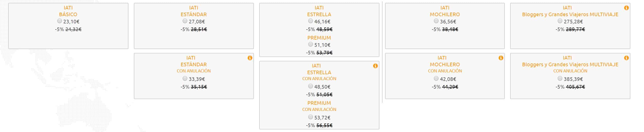Choose the IATI Estrella 46,16€ radio button
The width and height of the screenshot is (644, 132).
point(311,21)
